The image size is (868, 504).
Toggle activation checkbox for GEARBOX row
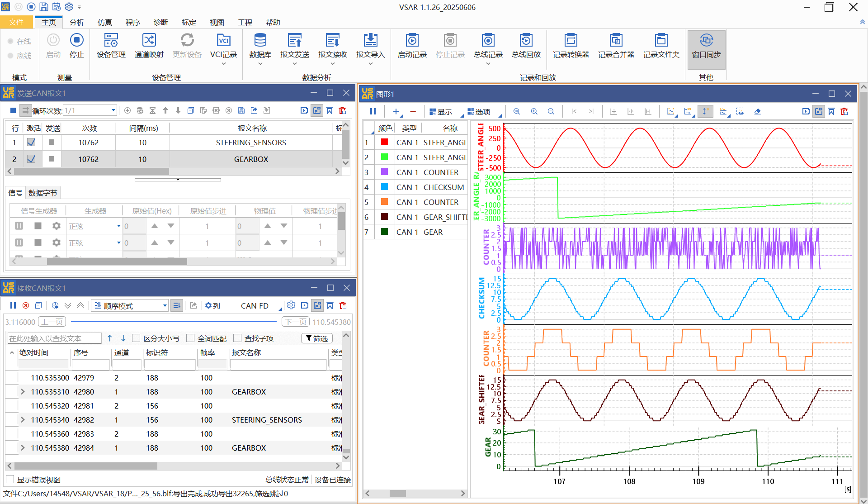pyautogui.click(x=31, y=159)
